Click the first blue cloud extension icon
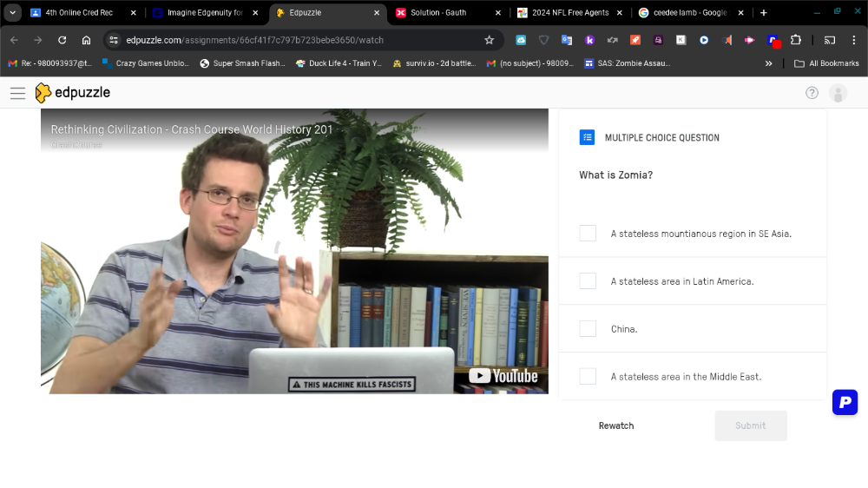The image size is (868, 488). 521,40
